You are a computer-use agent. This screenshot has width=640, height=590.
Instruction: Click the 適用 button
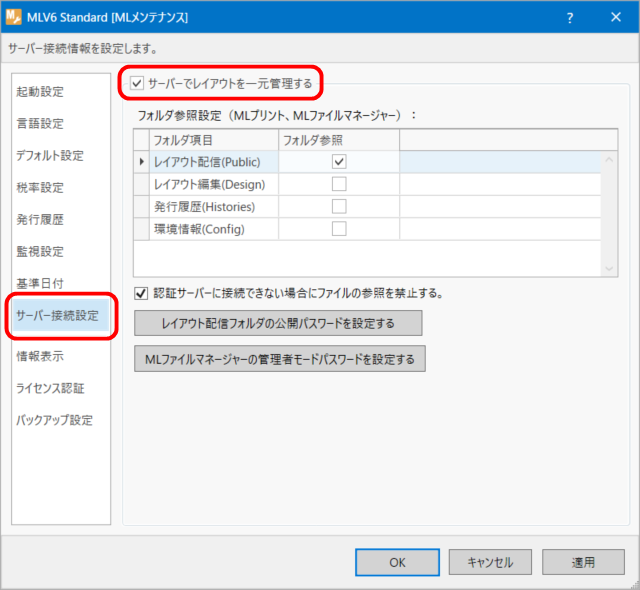tap(583, 563)
